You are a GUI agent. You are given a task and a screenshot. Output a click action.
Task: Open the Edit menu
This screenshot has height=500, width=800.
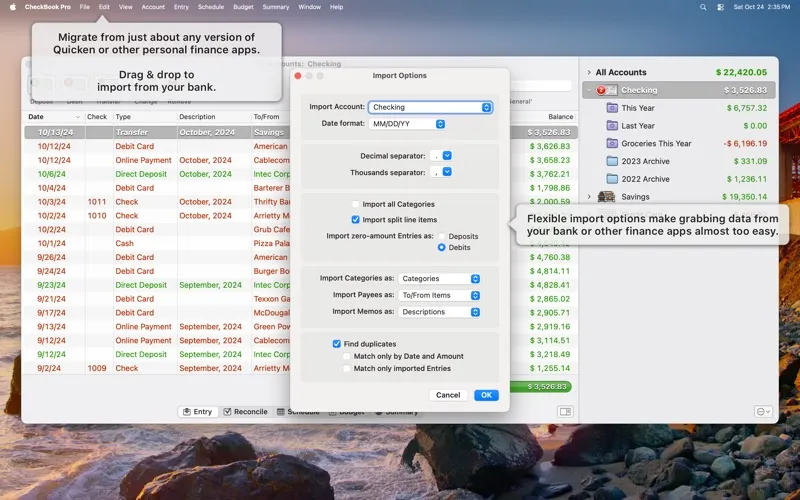point(104,7)
